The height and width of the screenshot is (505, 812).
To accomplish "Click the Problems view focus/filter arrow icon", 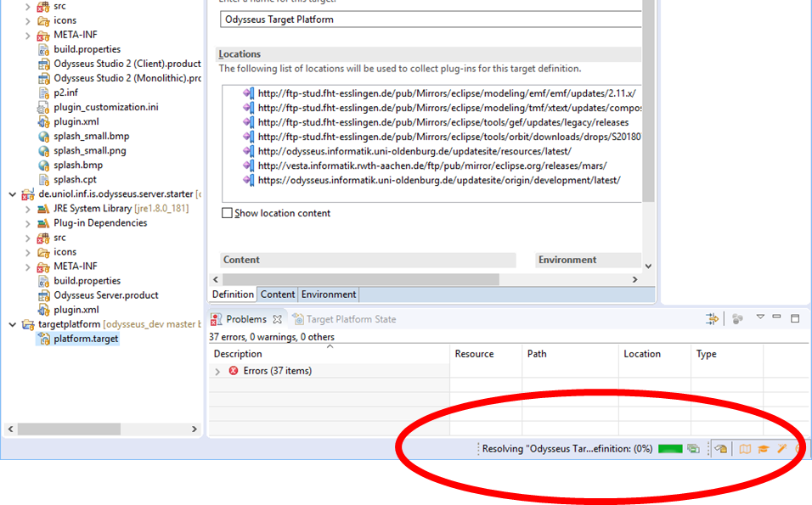I will (x=712, y=319).
